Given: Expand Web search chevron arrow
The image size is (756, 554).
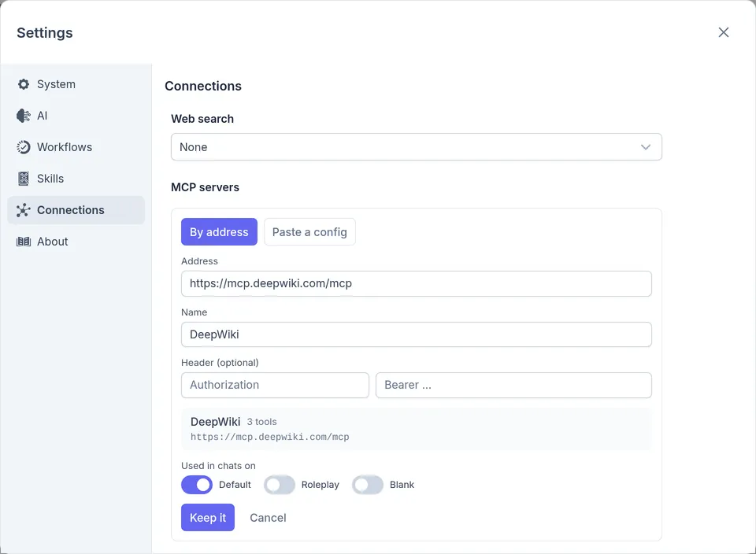Looking at the screenshot, I should click(x=646, y=147).
